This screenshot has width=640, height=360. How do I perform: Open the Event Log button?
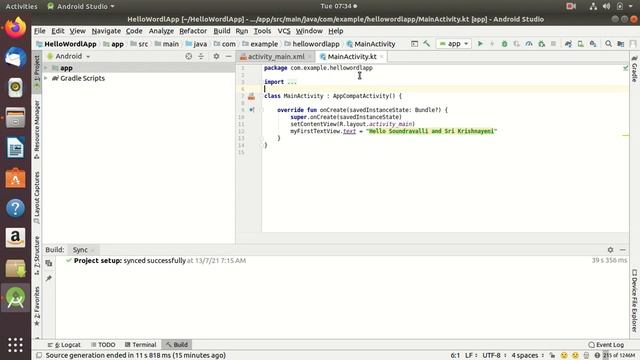point(606,344)
